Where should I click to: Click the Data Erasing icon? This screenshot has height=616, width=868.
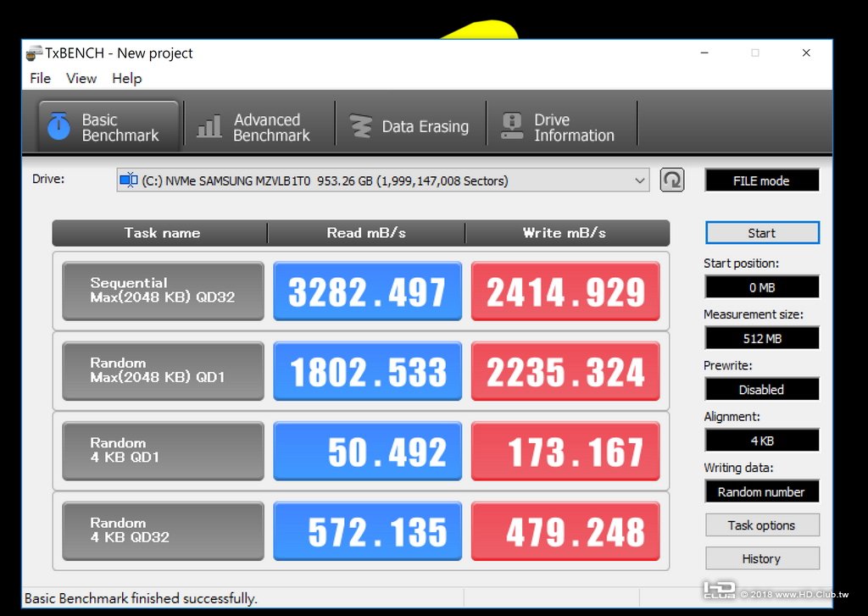[360, 126]
